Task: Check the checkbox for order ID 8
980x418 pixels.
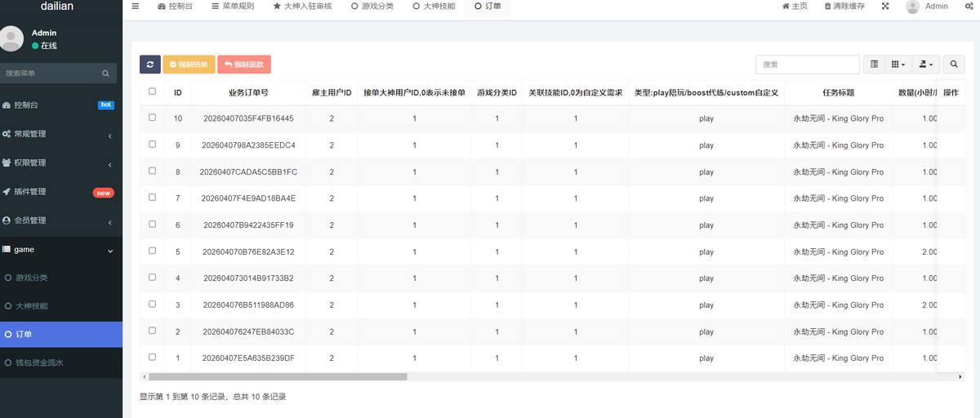Action: pos(152,171)
